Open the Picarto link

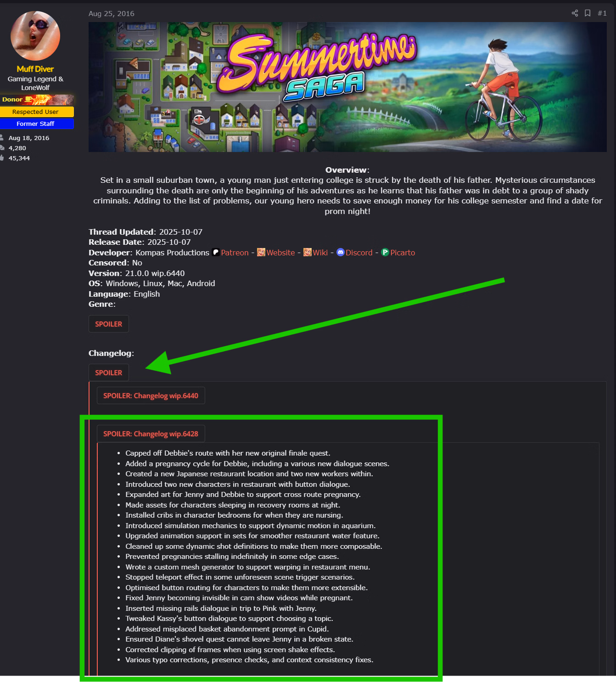403,253
